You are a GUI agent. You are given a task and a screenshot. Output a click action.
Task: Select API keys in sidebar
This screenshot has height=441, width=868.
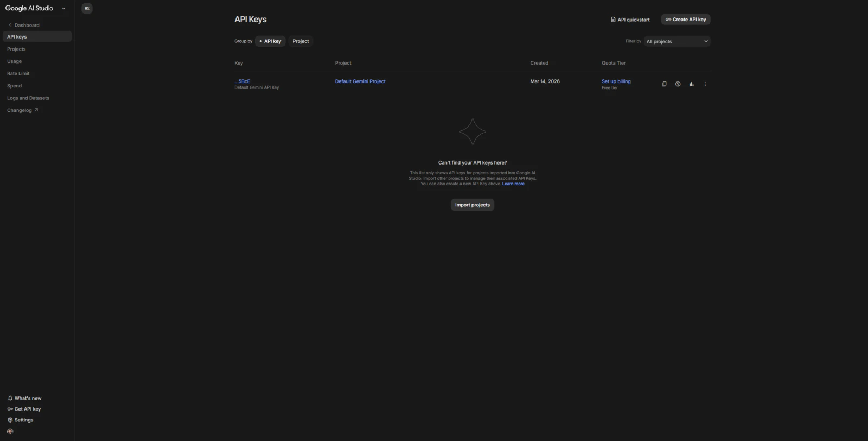(37, 36)
